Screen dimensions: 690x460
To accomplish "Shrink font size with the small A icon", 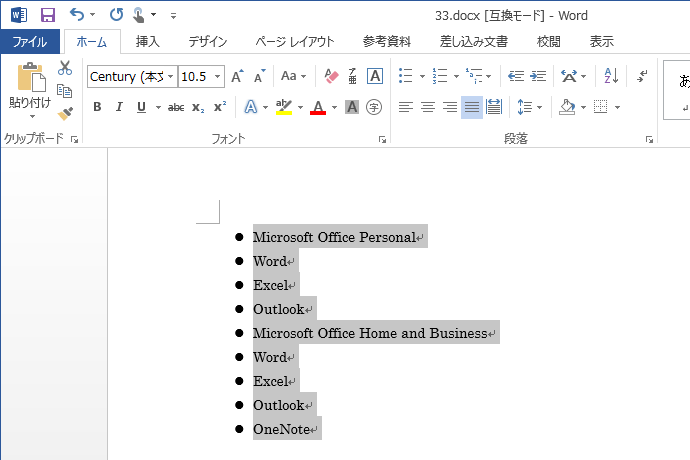I will point(260,76).
